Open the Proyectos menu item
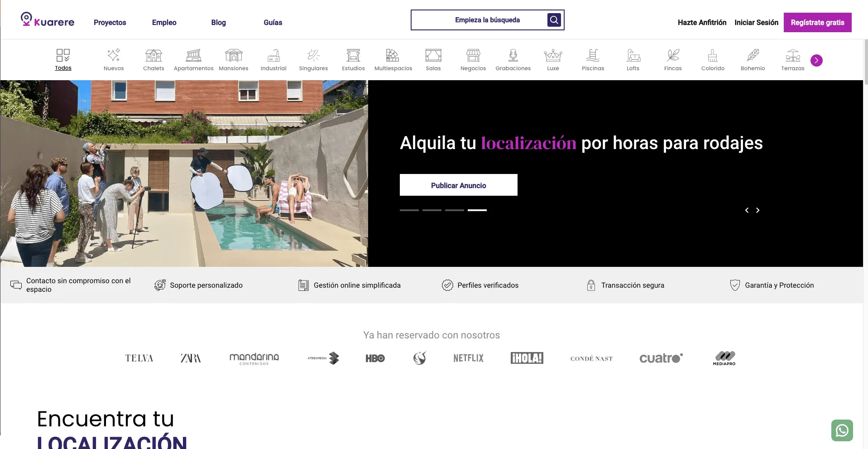This screenshot has height=449, width=868. (x=110, y=22)
